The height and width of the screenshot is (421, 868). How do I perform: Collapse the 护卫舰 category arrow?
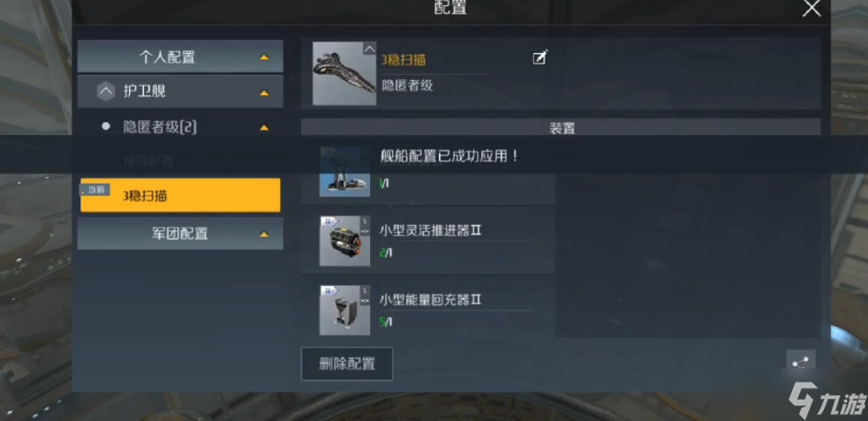(265, 93)
